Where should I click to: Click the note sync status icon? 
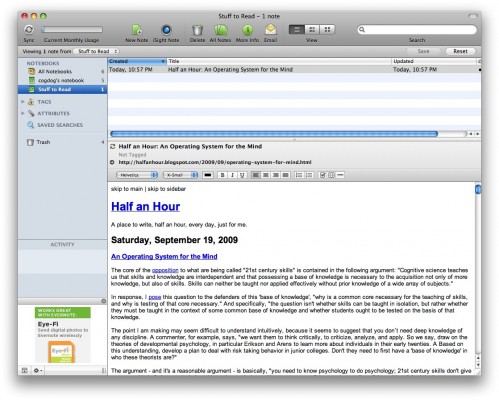click(113, 146)
